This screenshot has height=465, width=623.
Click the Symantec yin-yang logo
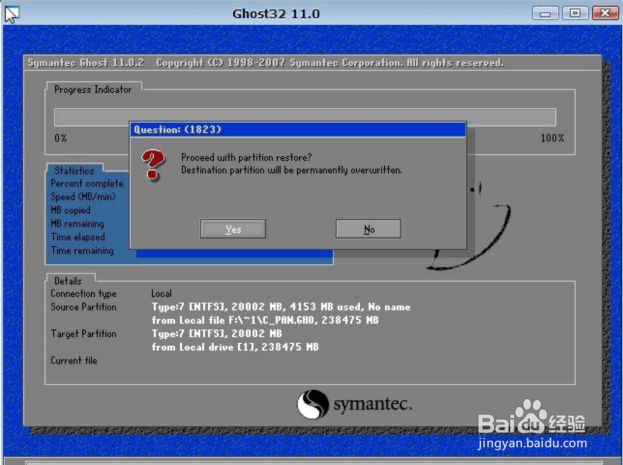tap(313, 404)
